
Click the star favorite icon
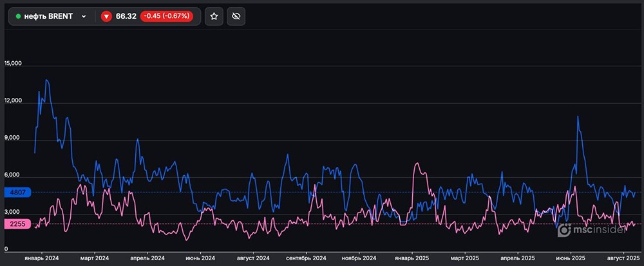pos(214,16)
